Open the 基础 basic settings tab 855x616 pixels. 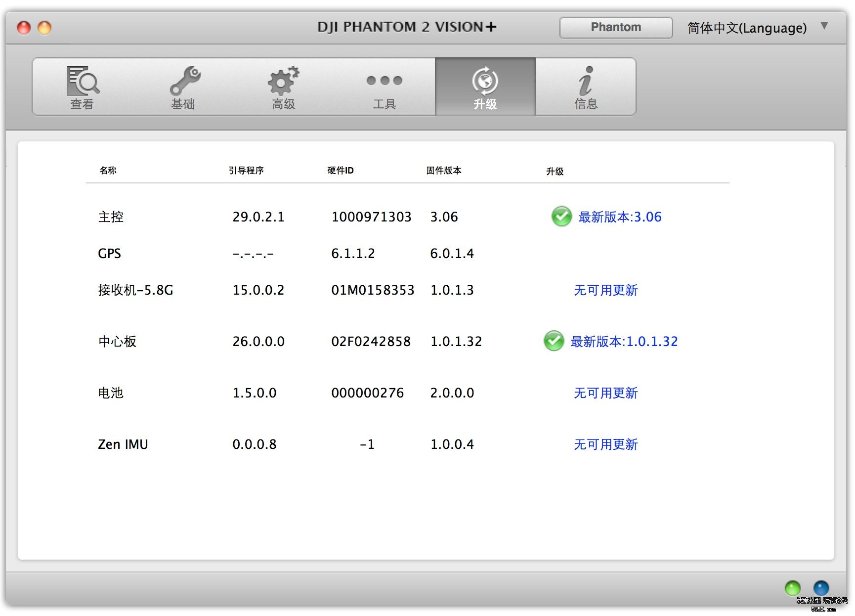coord(183,87)
